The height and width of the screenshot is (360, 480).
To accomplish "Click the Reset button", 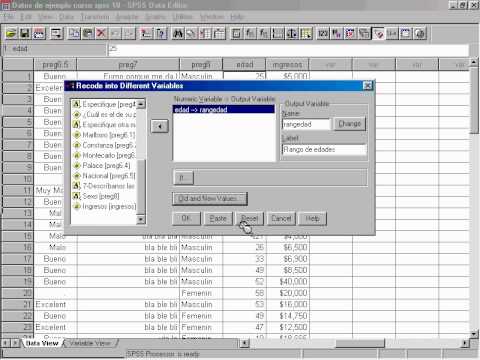I will pyautogui.click(x=250, y=219).
